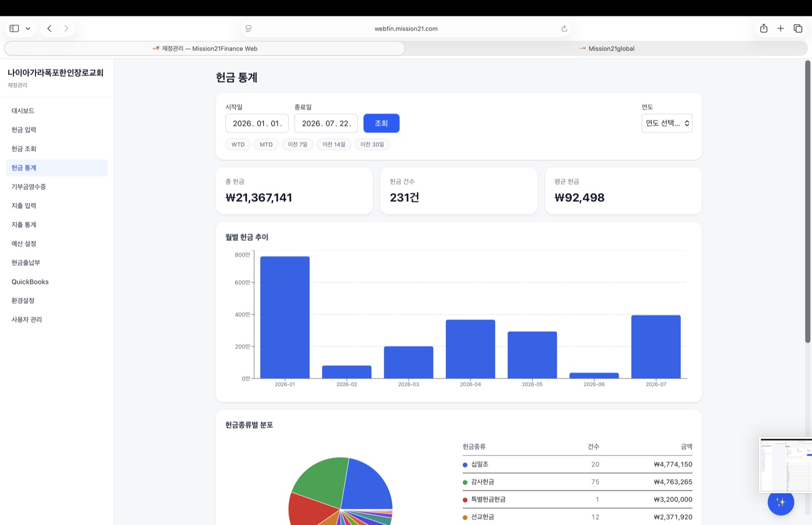Click the 특별헌금헌금 row label

(488, 499)
